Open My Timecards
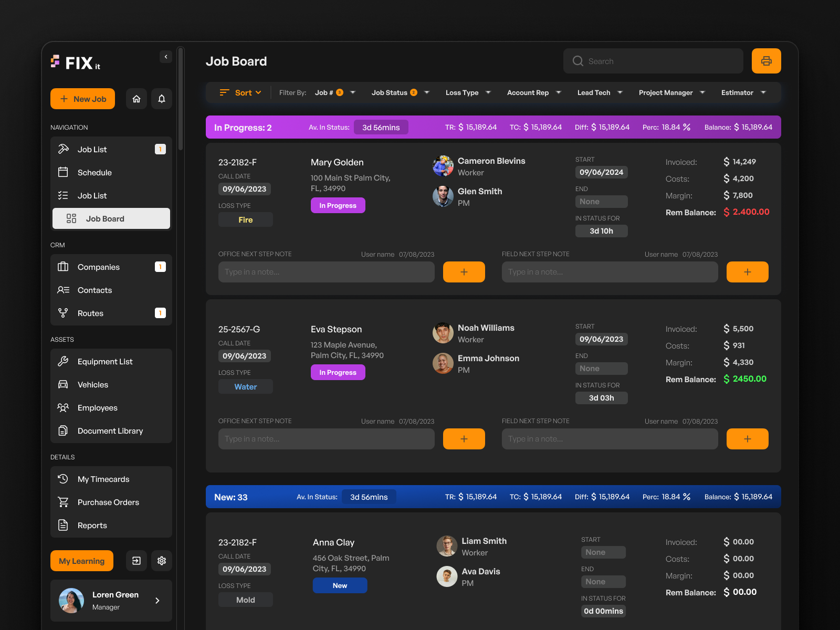 pos(103,479)
